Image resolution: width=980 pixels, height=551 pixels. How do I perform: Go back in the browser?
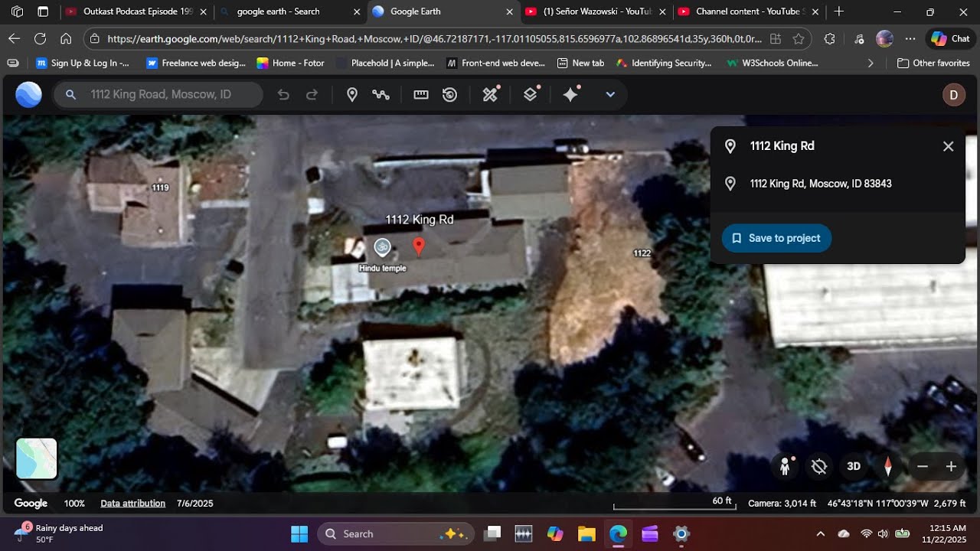[15, 39]
